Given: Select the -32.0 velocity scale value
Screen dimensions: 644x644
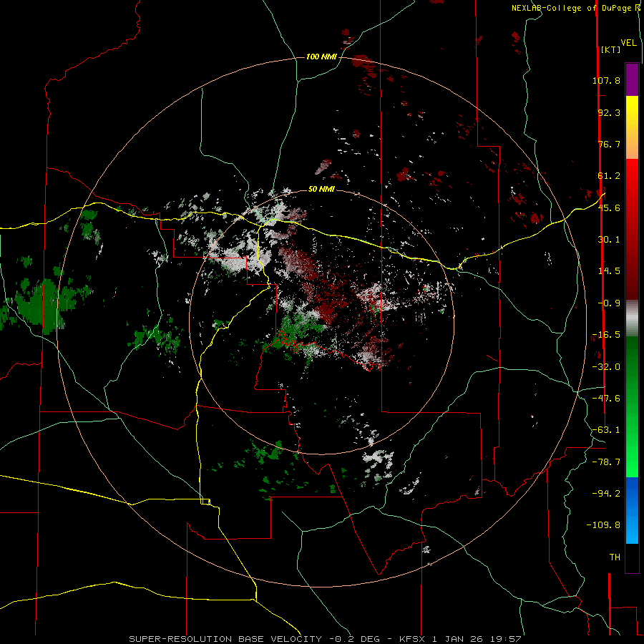Looking at the screenshot, I should click(x=606, y=367).
